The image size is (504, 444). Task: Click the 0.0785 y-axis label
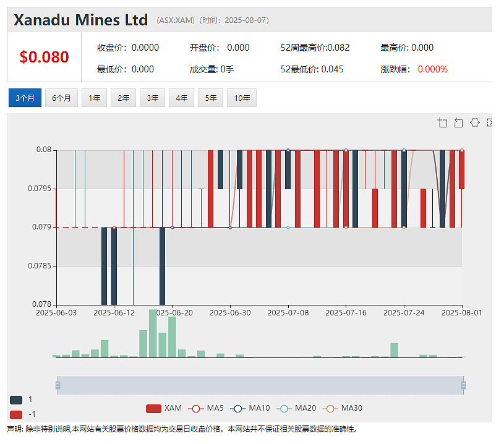[x=40, y=266]
